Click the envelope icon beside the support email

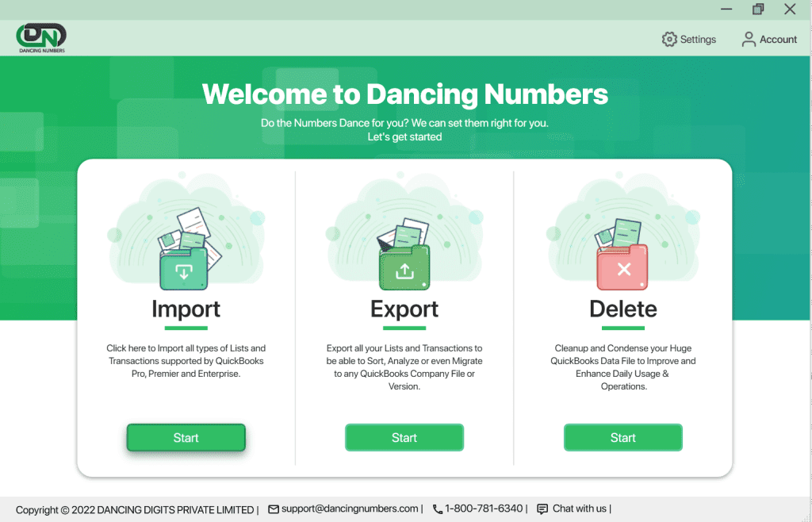[x=273, y=509]
